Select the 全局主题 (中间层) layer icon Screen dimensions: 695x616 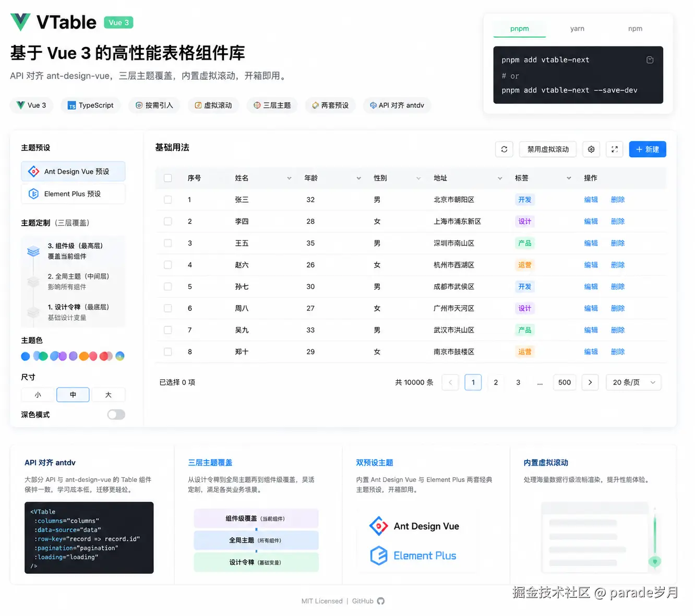click(x=33, y=282)
